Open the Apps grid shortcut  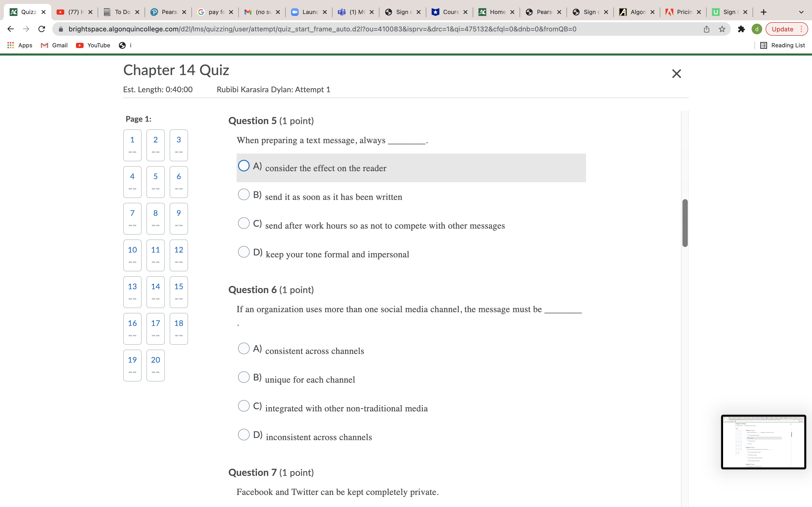(x=10, y=45)
